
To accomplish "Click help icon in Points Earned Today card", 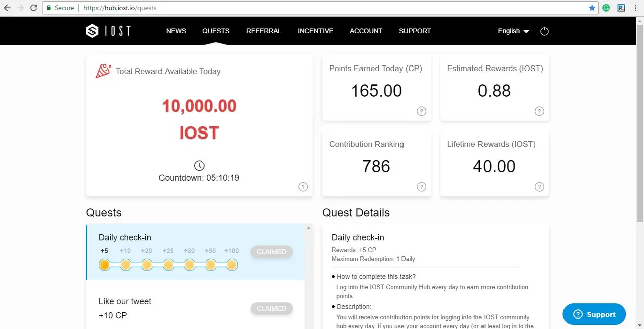I will [x=422, y=111].
